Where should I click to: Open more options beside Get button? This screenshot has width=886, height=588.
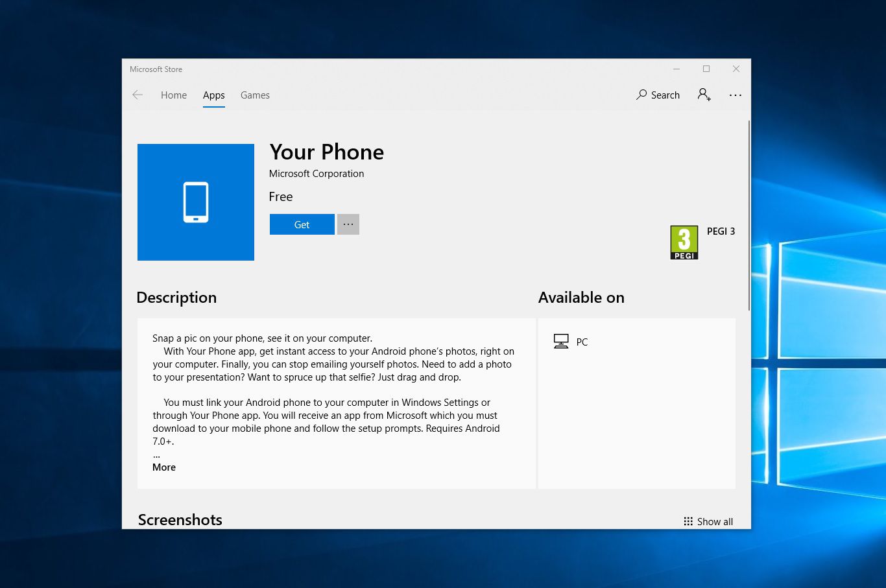(348, 224)
